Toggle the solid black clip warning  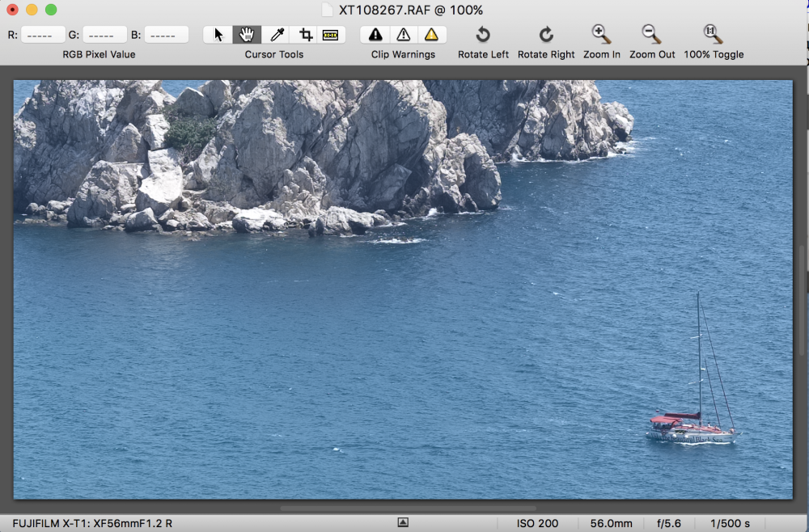pyautogui.click(x=375, y=35)
